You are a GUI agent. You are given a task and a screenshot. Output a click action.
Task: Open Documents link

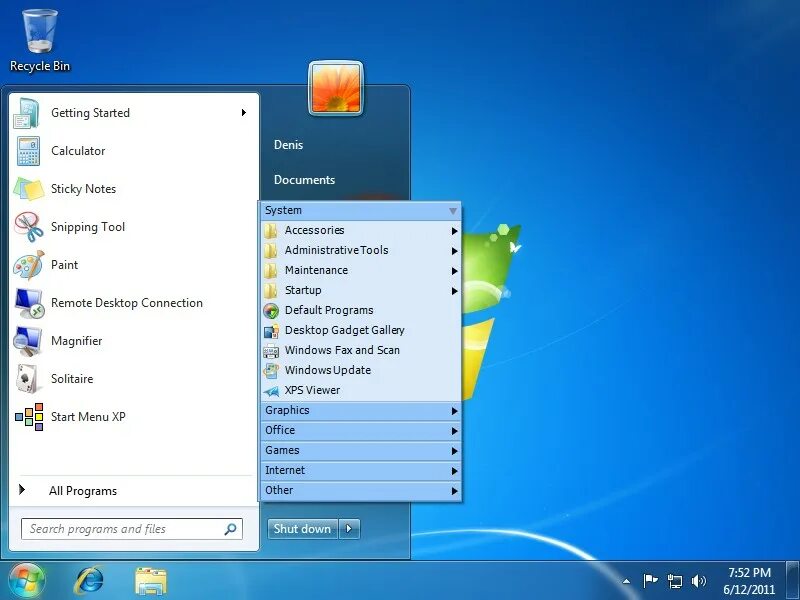304,180
